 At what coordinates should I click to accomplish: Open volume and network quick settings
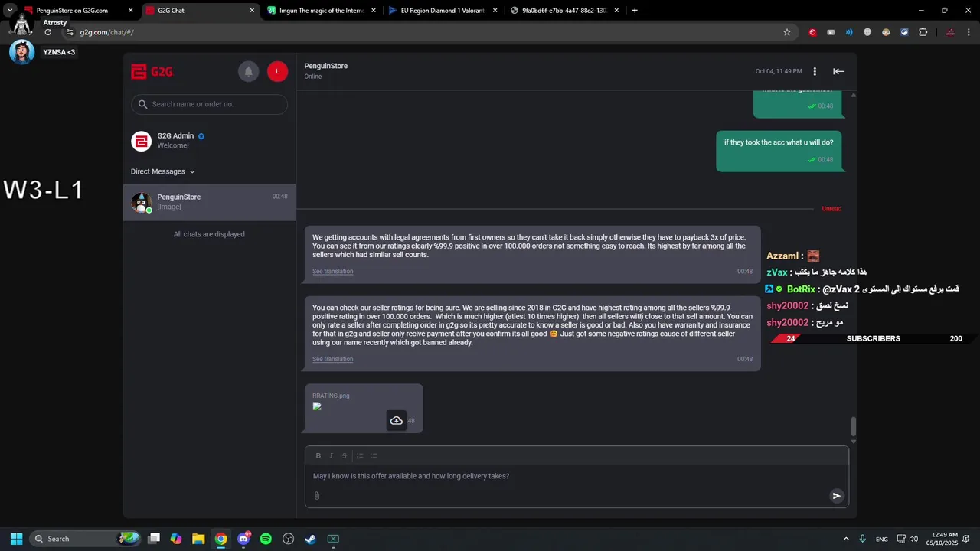coord(907,539)
